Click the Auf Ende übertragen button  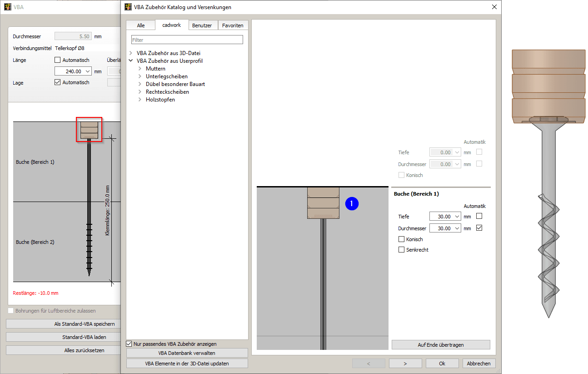[440, 345]
